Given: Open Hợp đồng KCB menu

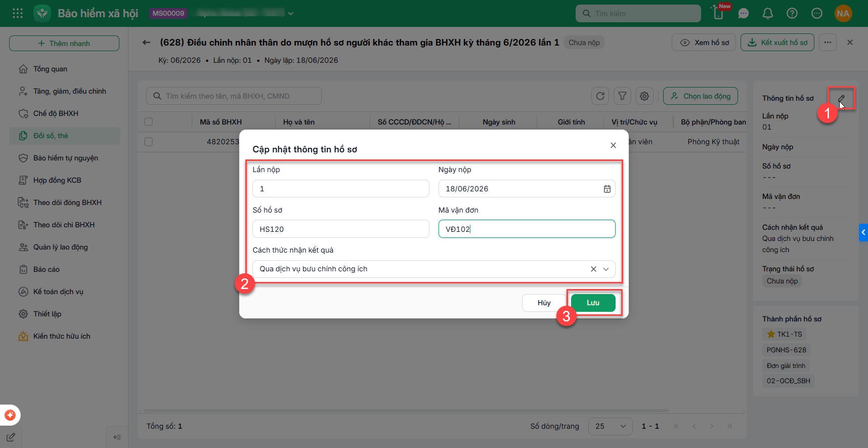Looking at the screenshot, I should [65, 180].
